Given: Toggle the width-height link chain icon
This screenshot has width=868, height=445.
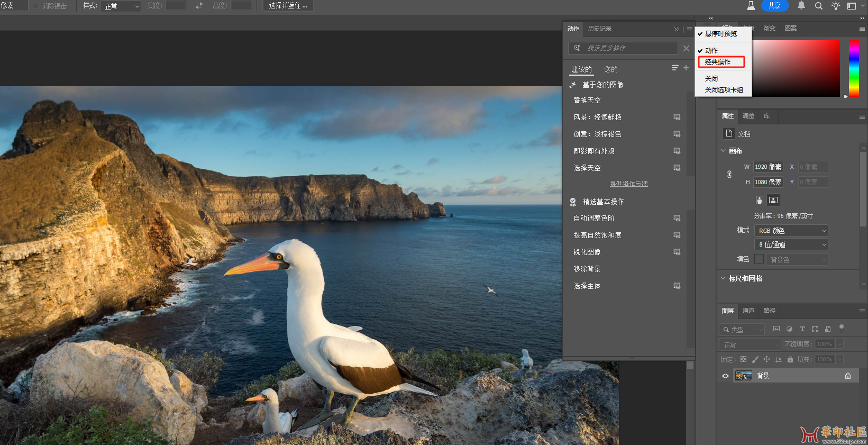Looking at the screenshot, I should point(729,174).
